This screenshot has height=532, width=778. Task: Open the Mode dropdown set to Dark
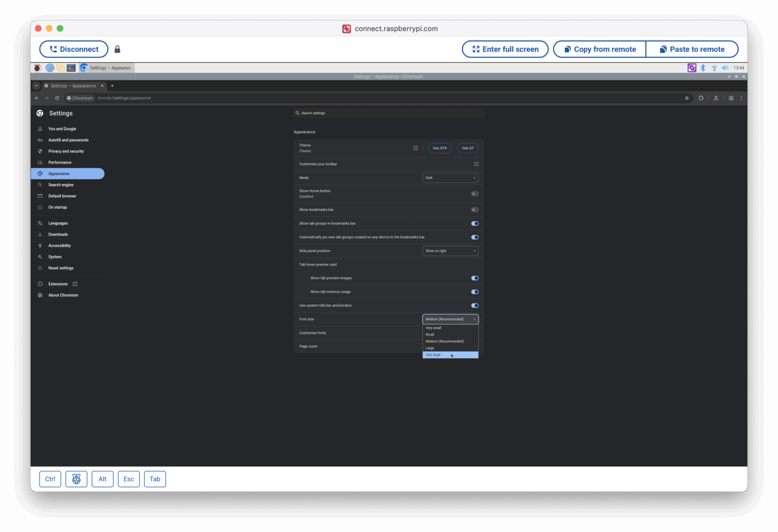pos(450,178)
